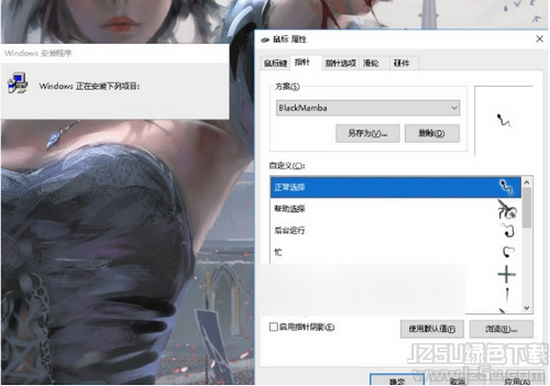Click the 帮助选择 cursor icon
Viewport: 550px width, 386px height.
(507, 209)
